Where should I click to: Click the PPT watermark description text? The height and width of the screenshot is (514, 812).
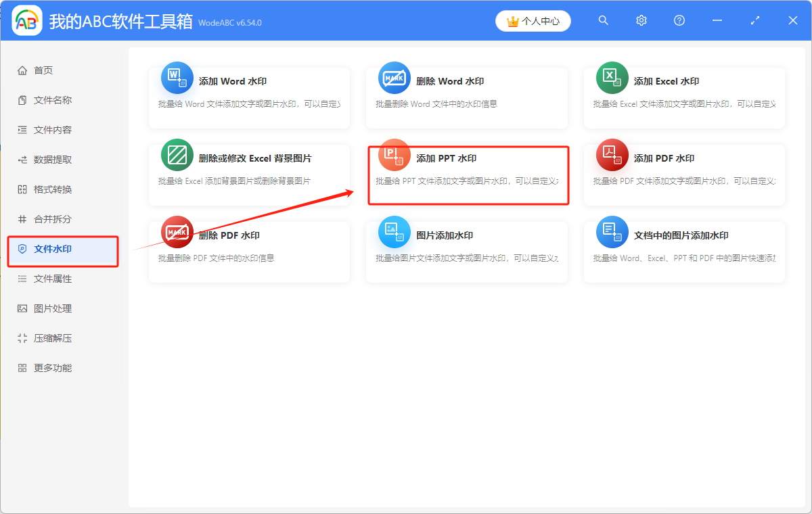(467, 181)
